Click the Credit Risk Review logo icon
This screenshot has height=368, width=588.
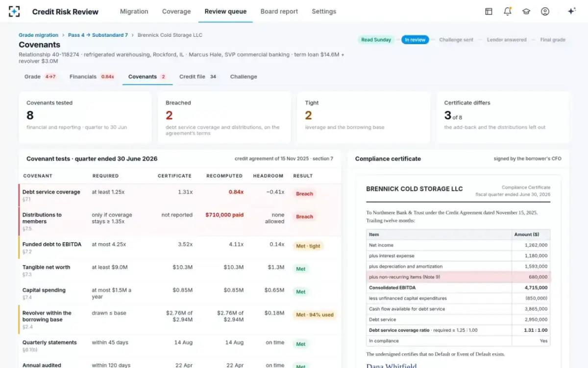tap(15, 11)
